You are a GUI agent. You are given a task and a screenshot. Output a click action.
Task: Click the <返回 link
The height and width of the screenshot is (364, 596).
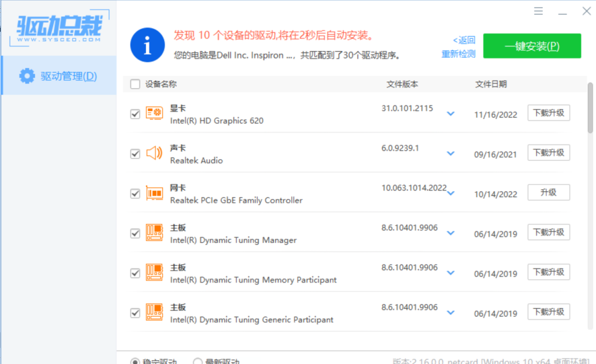coord(464,40)
